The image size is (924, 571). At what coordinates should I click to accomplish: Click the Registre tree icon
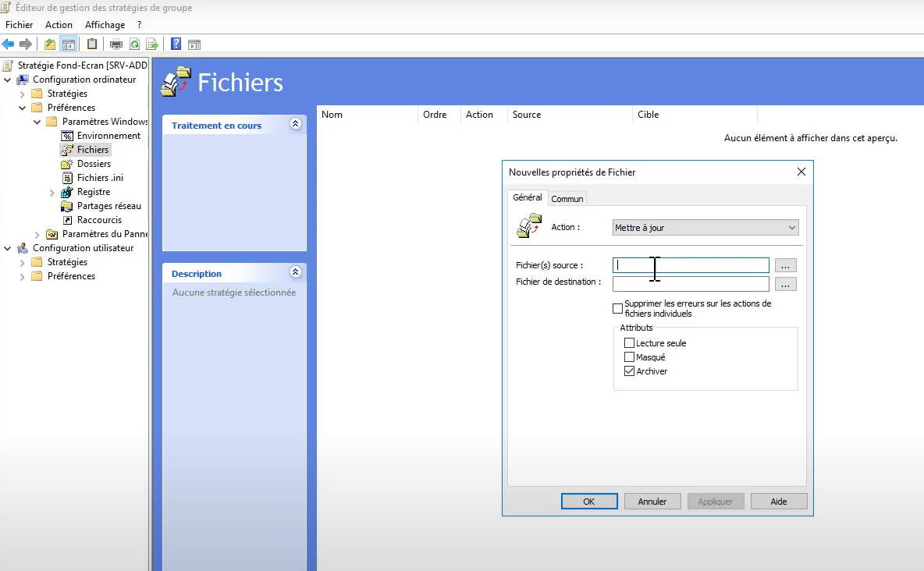point(67,192)
